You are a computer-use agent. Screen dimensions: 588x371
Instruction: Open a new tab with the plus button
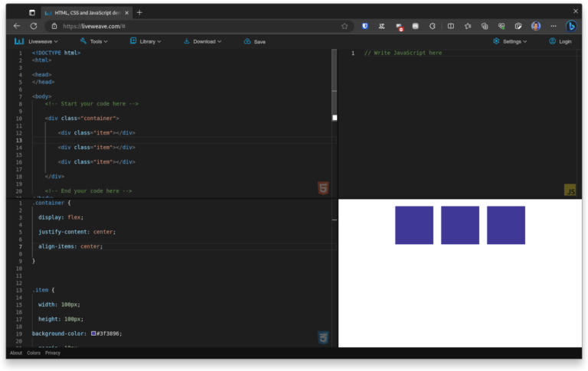[x=139, y=13]
